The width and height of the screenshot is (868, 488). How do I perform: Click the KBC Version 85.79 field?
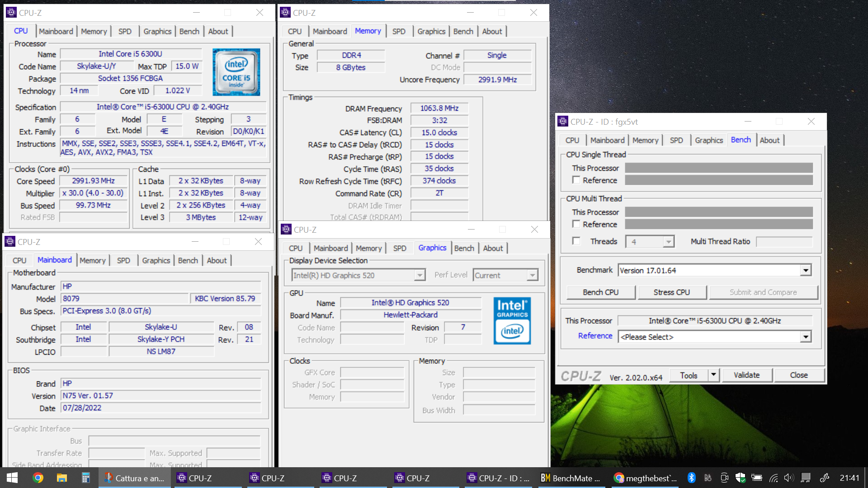pyautogui.click(x=225, y=299)
